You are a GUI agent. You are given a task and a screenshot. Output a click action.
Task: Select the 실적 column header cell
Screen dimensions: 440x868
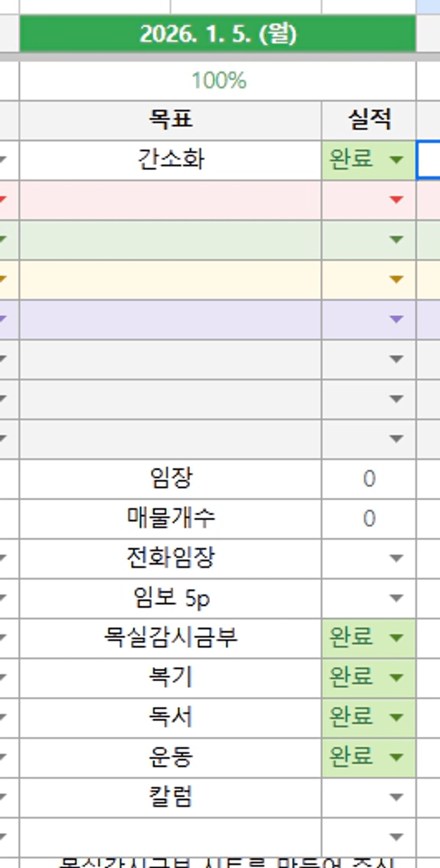tap(369, 120)
